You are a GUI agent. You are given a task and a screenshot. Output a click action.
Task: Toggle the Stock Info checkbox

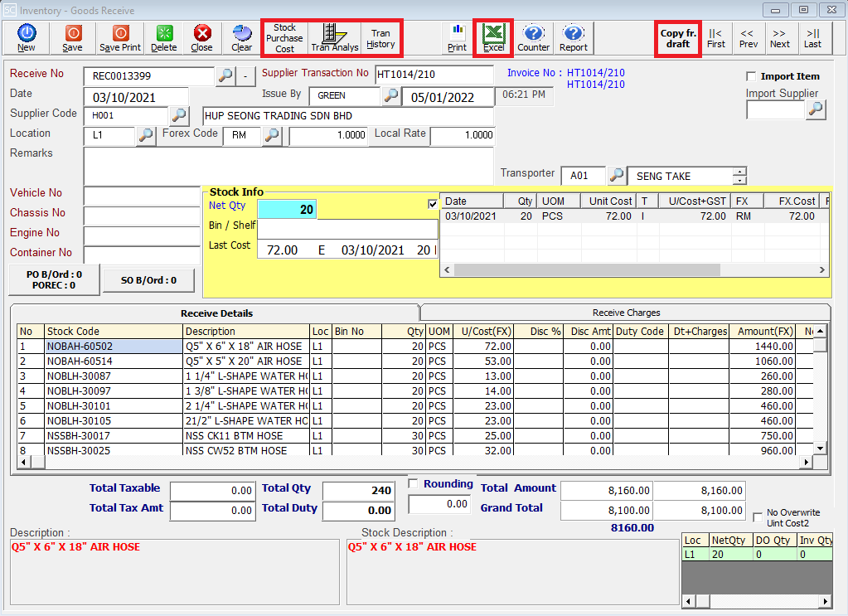[433, 204]
